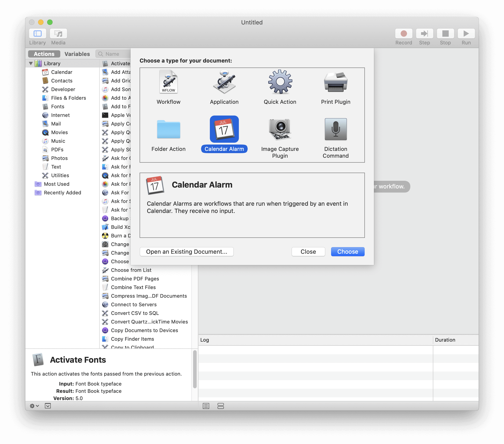Viewport: 504px width, 444px height.
Task: Run the current workflow
Action: [466, 34]
